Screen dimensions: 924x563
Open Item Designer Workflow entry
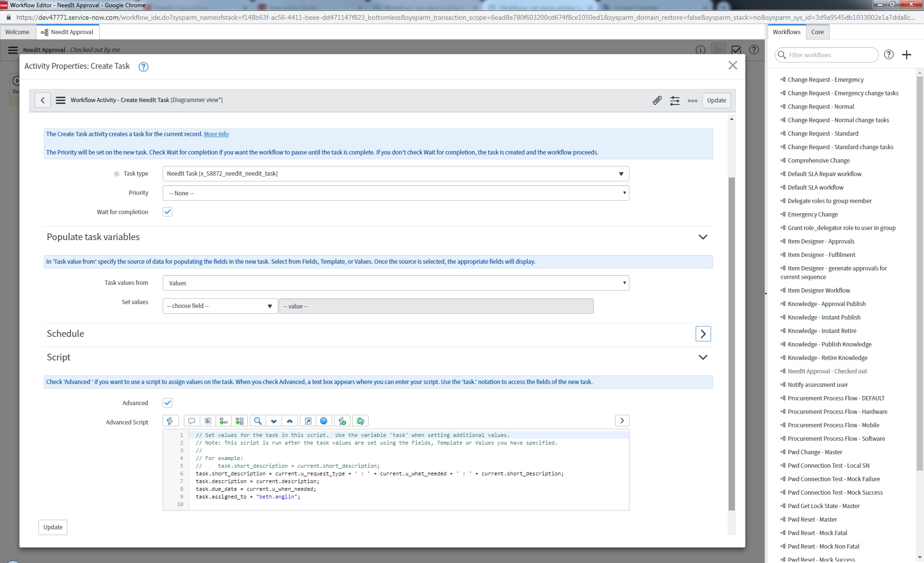pyautogui.click(x=819, y=291)
